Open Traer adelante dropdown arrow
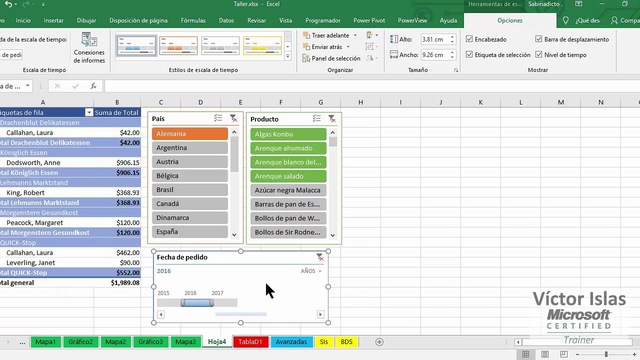 click(355, 36)
